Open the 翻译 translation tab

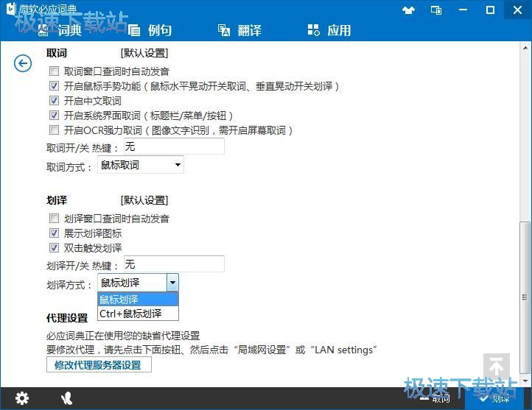pyautogui.click(x=239, y=30)
